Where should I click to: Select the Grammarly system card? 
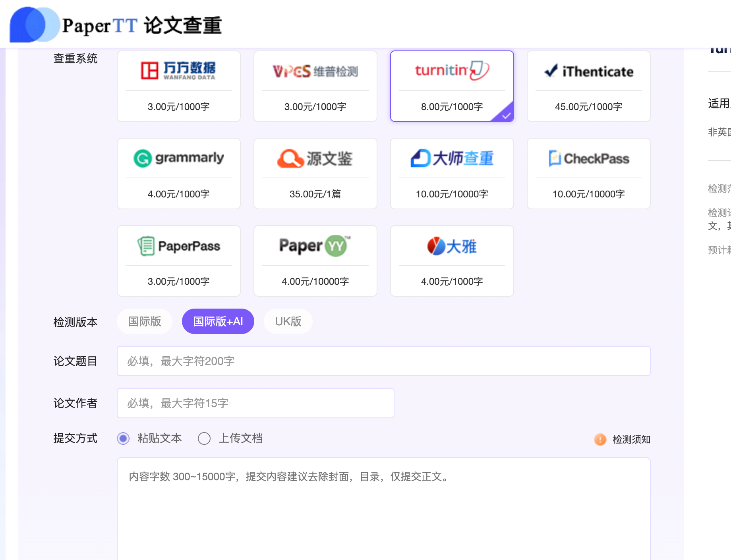coord(179,174)
